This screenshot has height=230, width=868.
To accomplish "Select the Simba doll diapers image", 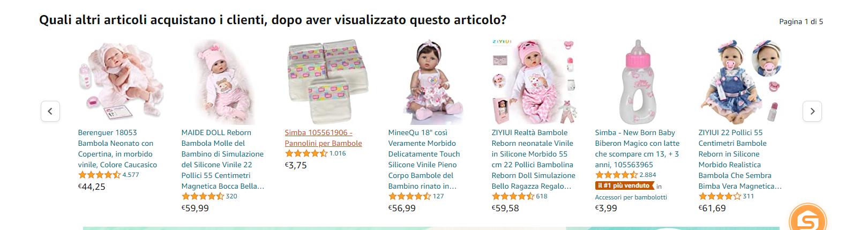I will click(327, 81).
